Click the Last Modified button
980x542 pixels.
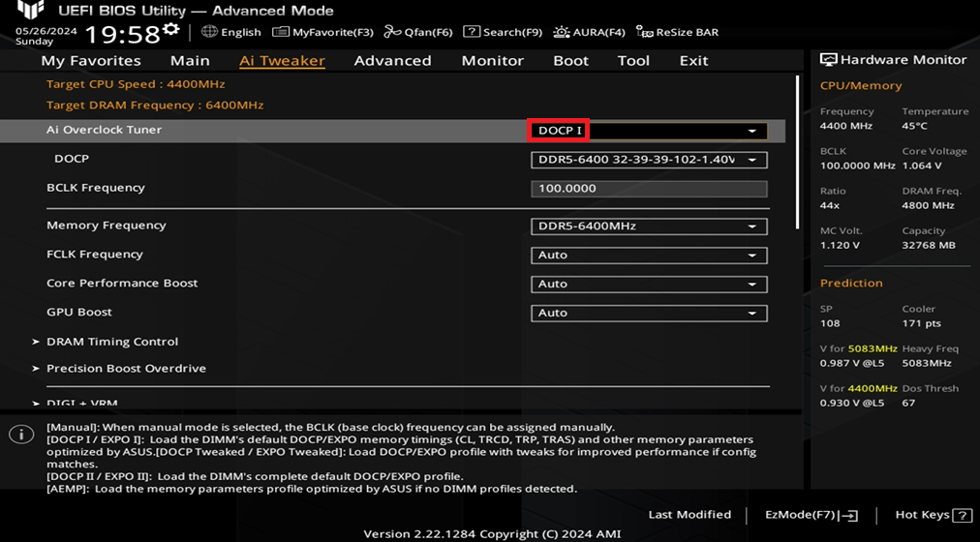tap(689, 515)
